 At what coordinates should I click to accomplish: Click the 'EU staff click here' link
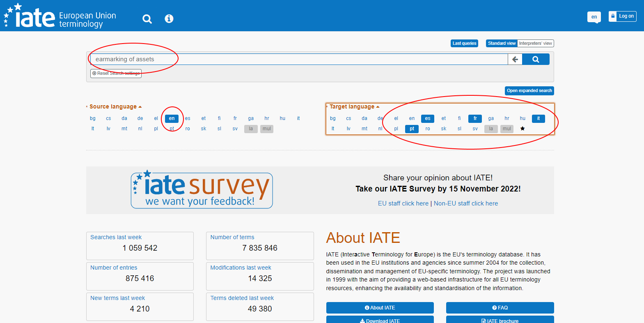click(x=403, y=203)
